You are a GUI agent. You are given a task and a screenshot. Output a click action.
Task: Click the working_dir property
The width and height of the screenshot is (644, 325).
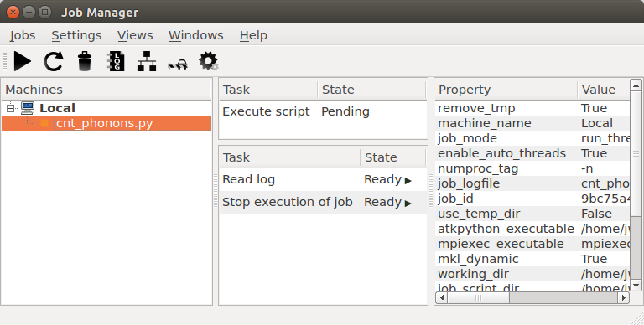click(x=473, y=274)
